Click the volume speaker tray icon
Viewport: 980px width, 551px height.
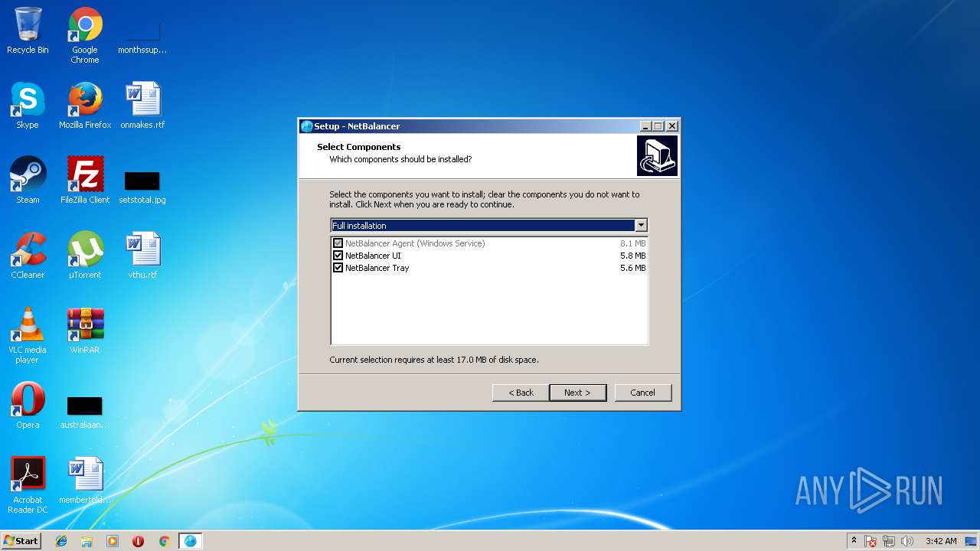click(907, 541)
